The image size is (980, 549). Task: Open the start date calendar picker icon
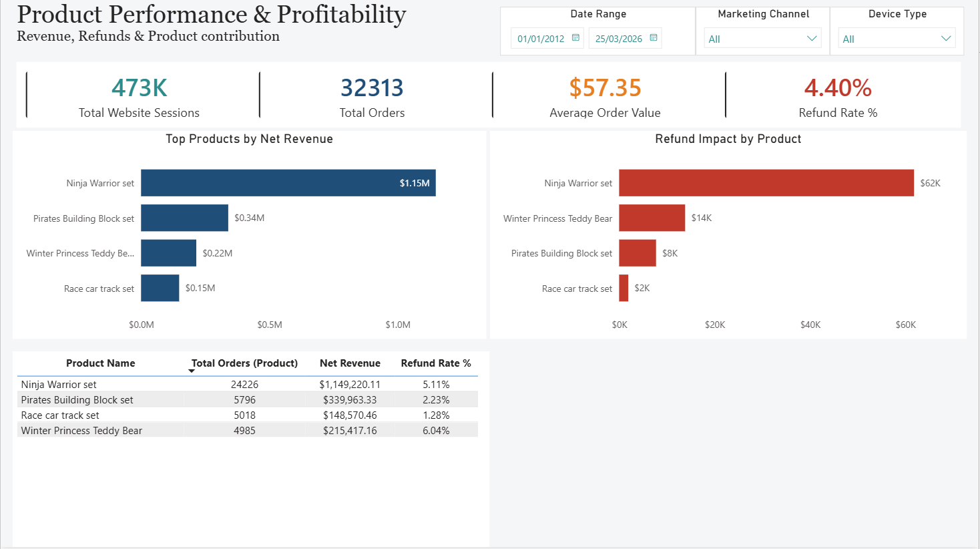click(x=575, y=38)
